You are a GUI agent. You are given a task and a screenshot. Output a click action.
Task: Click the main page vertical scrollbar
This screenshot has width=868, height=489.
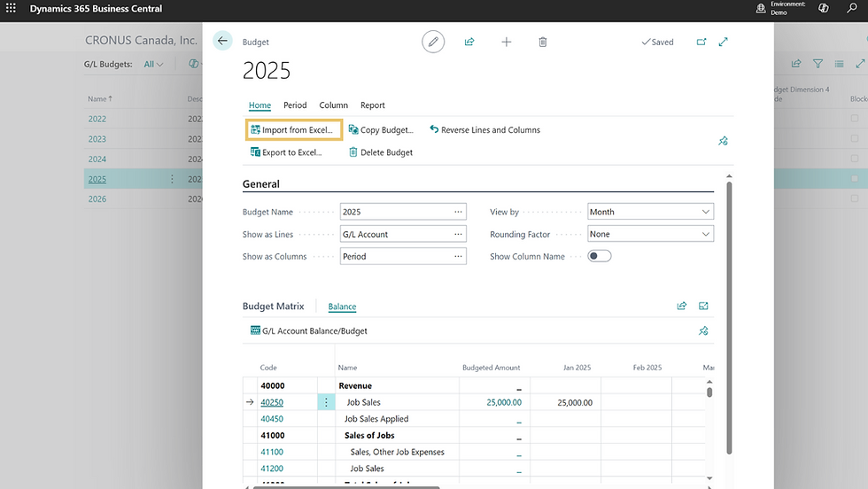tap(729, 318)
